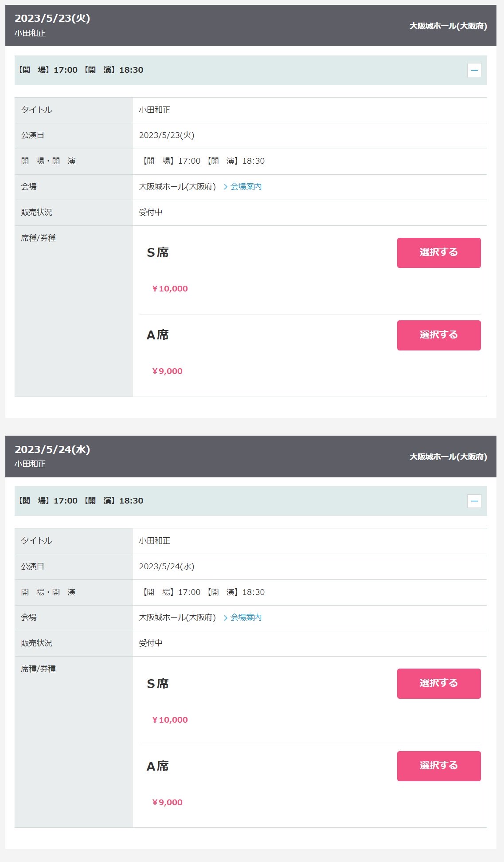Click 大阪城ホール(大阪府) in the 5/23 header

(448, 26)
